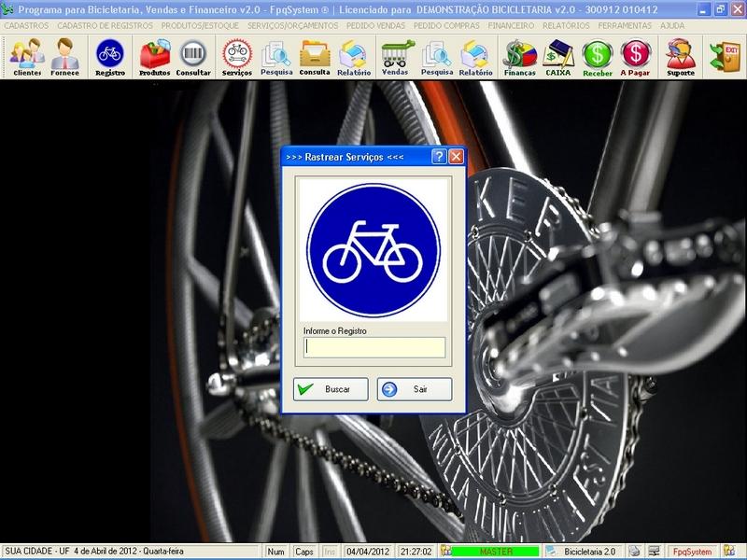747x560 pixels.
Task: Open the Suporte headset icon
Action: coord(681,57)
